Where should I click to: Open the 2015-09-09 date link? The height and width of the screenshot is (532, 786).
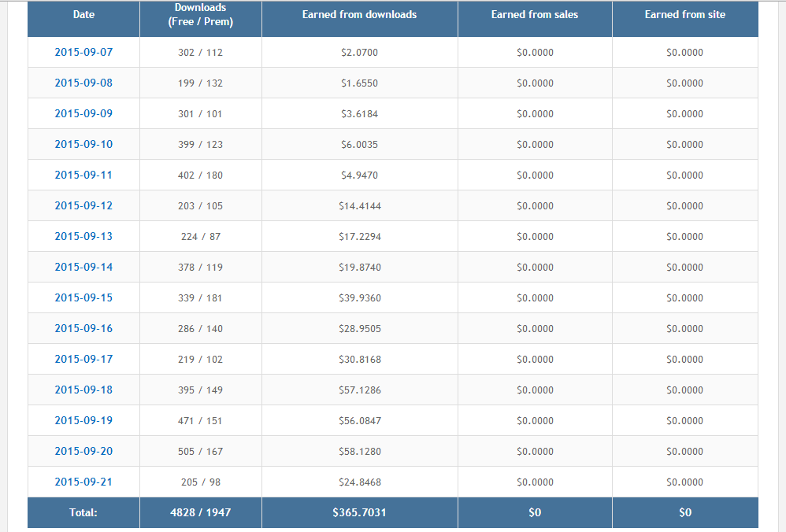coord(83,113)
